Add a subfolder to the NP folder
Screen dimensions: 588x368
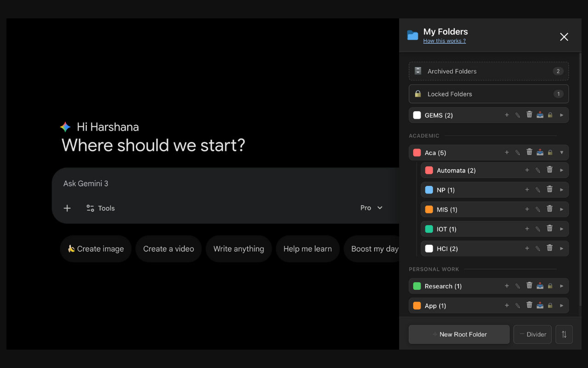[527, 190]
